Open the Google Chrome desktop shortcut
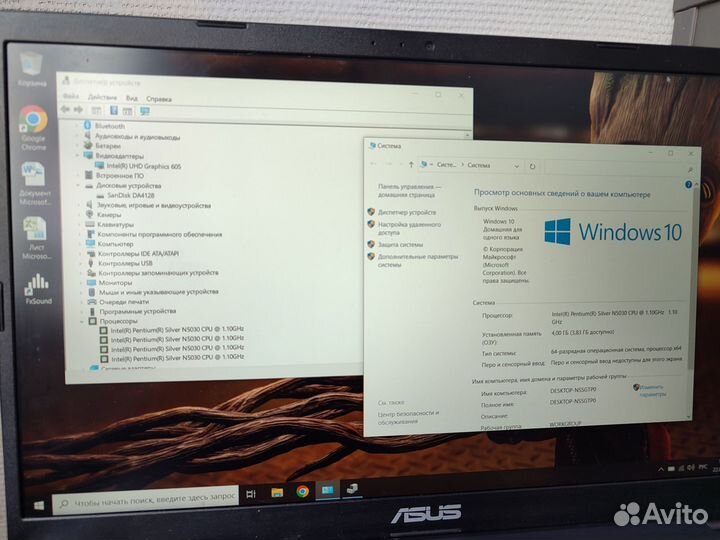 [33, 127]
